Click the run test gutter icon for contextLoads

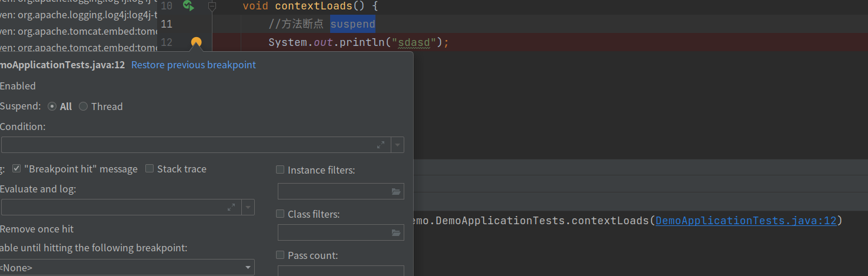(188, 6)
